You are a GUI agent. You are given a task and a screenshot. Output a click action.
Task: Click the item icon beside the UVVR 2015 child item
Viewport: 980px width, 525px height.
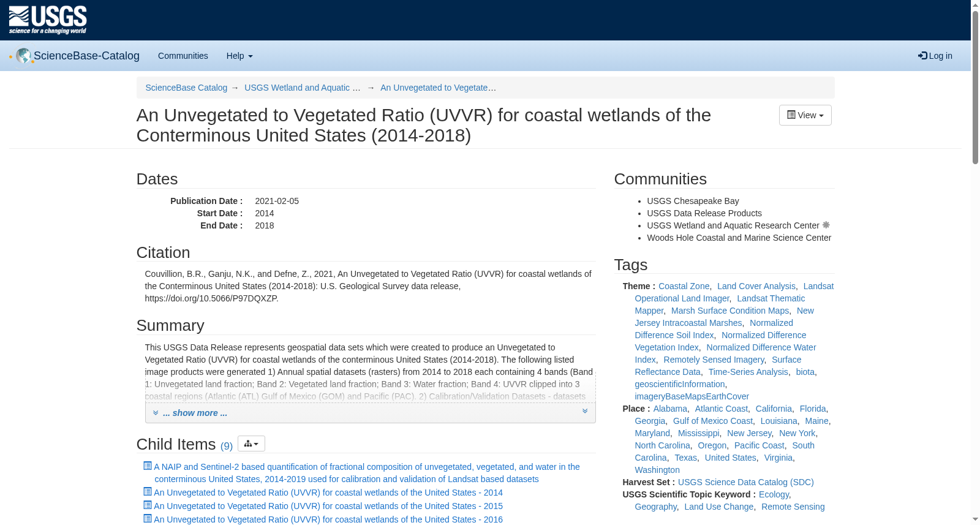pos(148,505)
